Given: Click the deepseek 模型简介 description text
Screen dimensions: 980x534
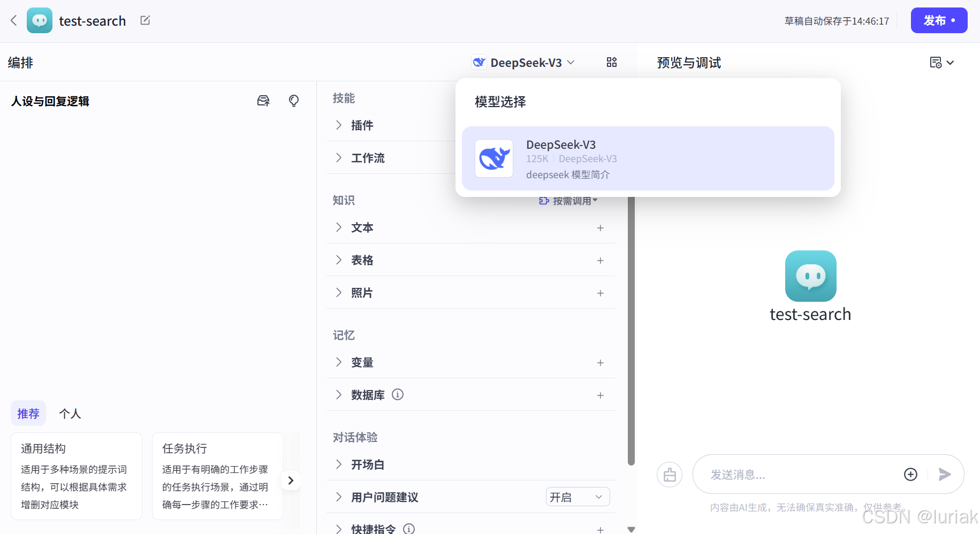Looking at the screenshot, I should pos(568,174).
